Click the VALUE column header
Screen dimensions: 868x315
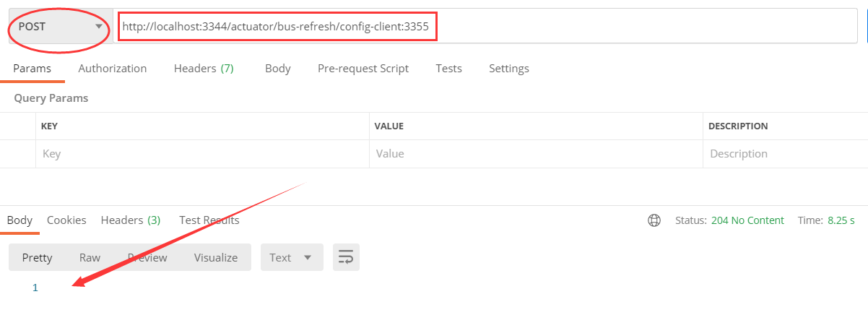(x=389, y=126)
